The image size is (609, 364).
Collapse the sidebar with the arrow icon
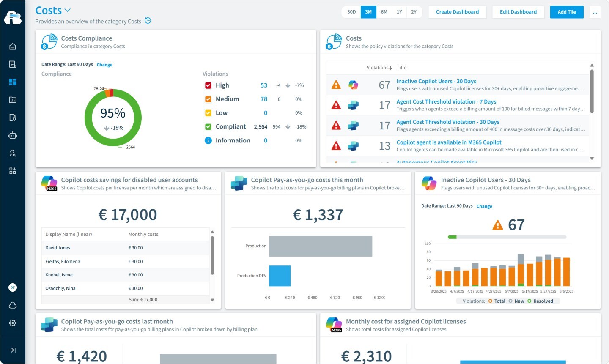[13, 350]
